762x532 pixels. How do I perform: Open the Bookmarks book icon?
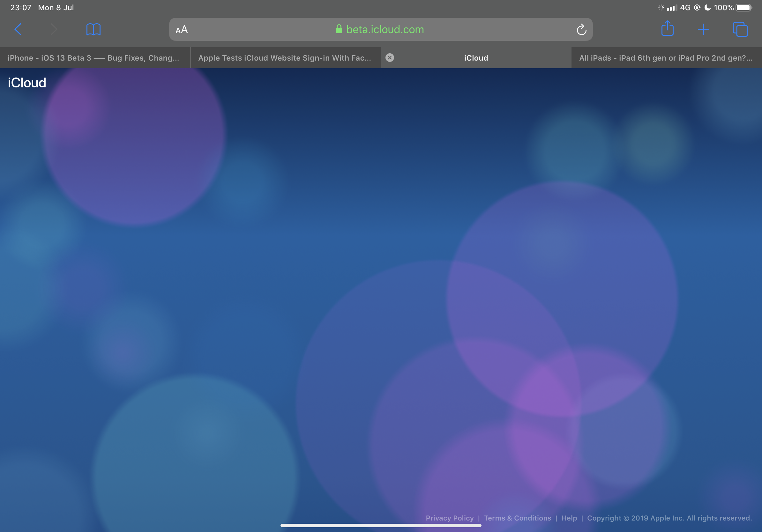93,30
